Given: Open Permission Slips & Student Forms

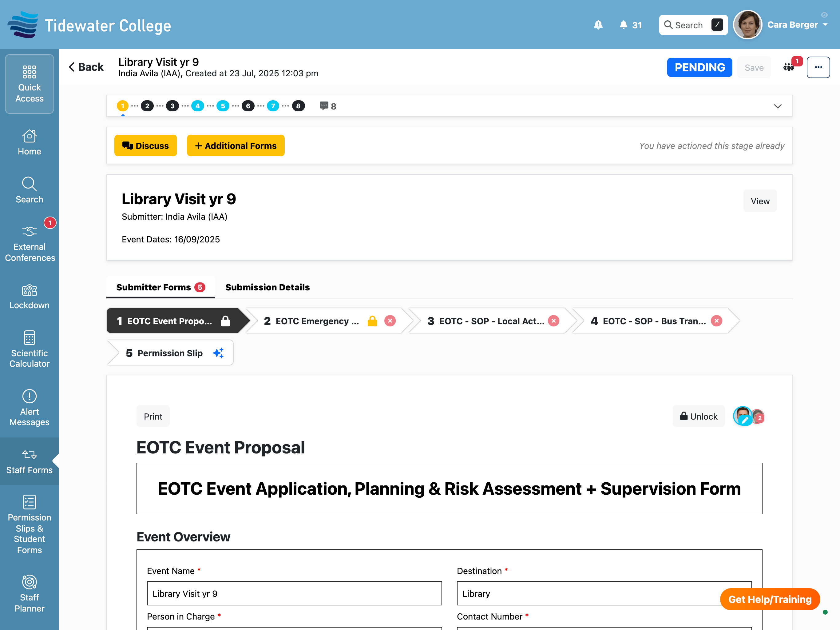Looking at the screenshot, I should pyautogui.click(x=29, y=524).
